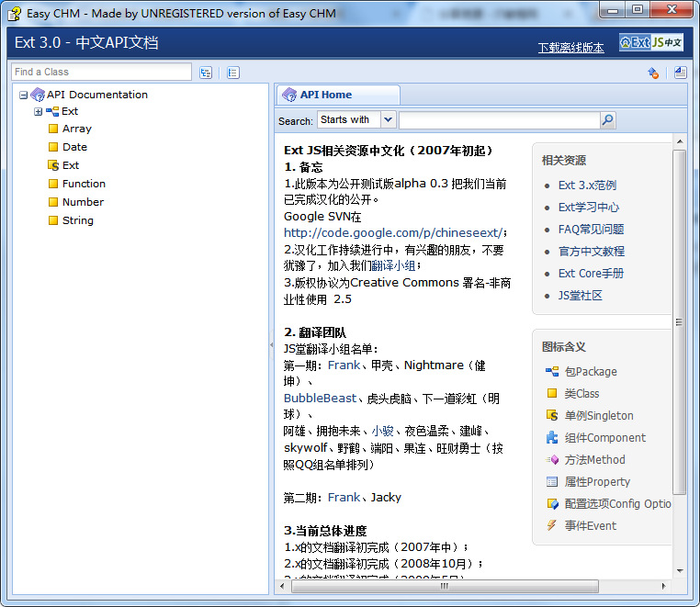Click the Ext JS logo in header

coord(651,42)
